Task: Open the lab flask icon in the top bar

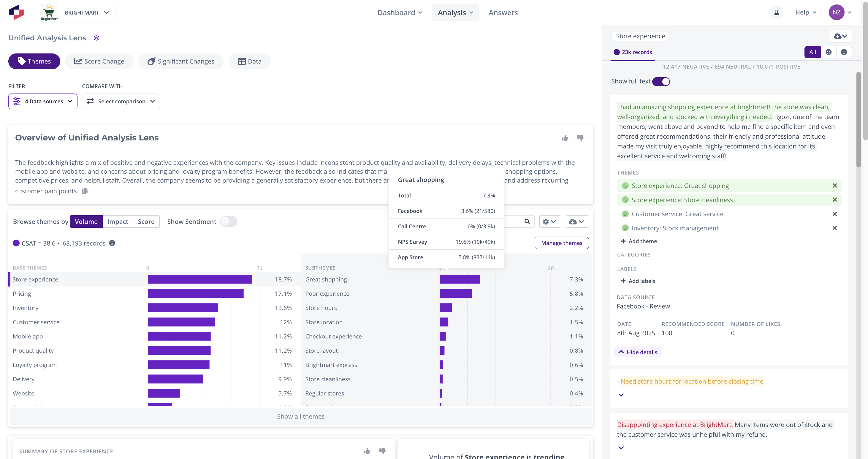Action: click(x=776, y=12)
